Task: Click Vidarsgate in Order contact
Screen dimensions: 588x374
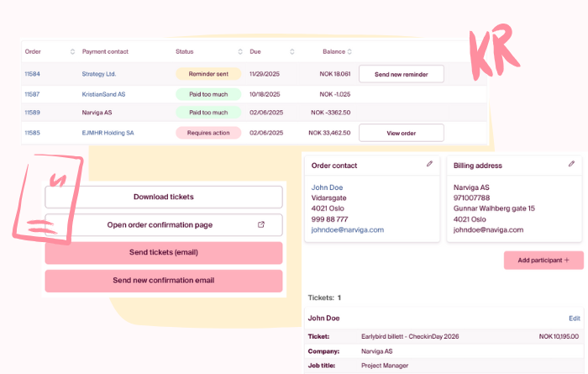Action: (329, 198)
